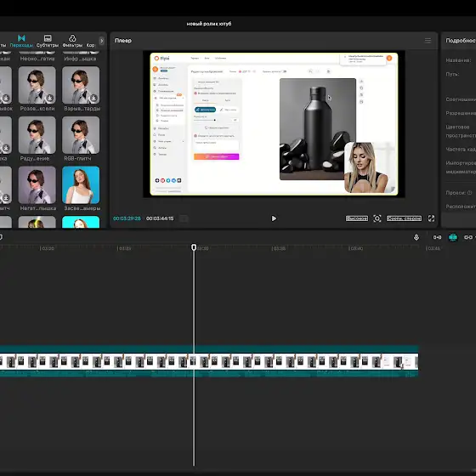The width and height of the screenshot is (476, 476).
Task: Click the 03:35 mark on the ruler
Action: click(x=279, y=248)
